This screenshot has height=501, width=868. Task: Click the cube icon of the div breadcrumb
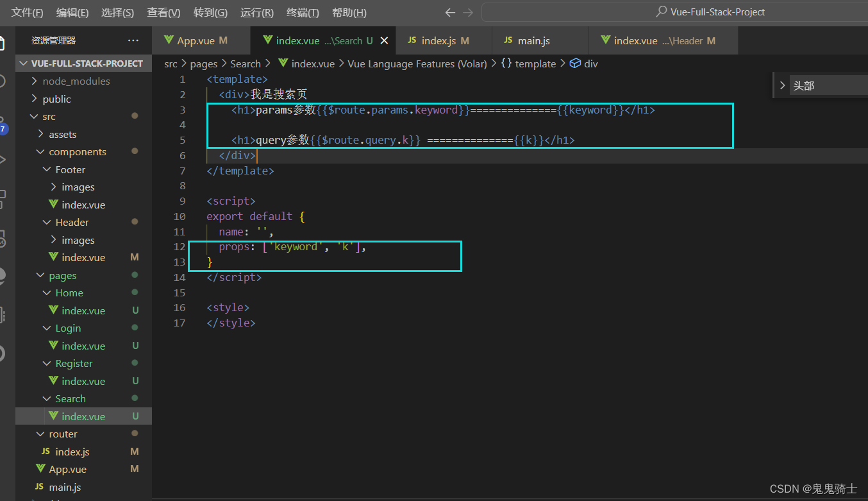(575, 64)
